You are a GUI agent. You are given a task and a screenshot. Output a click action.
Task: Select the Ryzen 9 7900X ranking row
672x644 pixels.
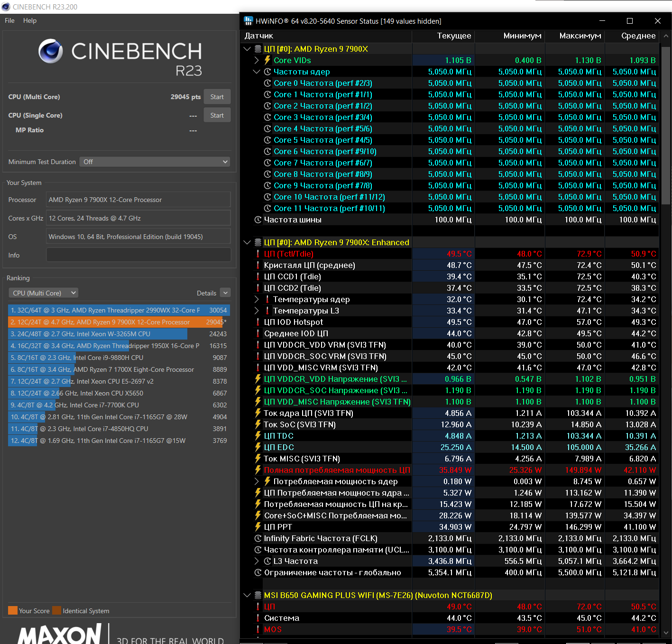119,322
